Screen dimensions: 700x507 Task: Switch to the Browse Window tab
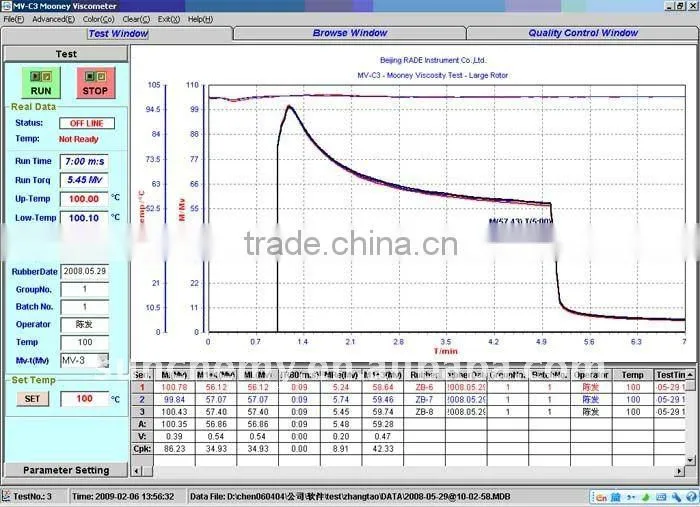350,33
